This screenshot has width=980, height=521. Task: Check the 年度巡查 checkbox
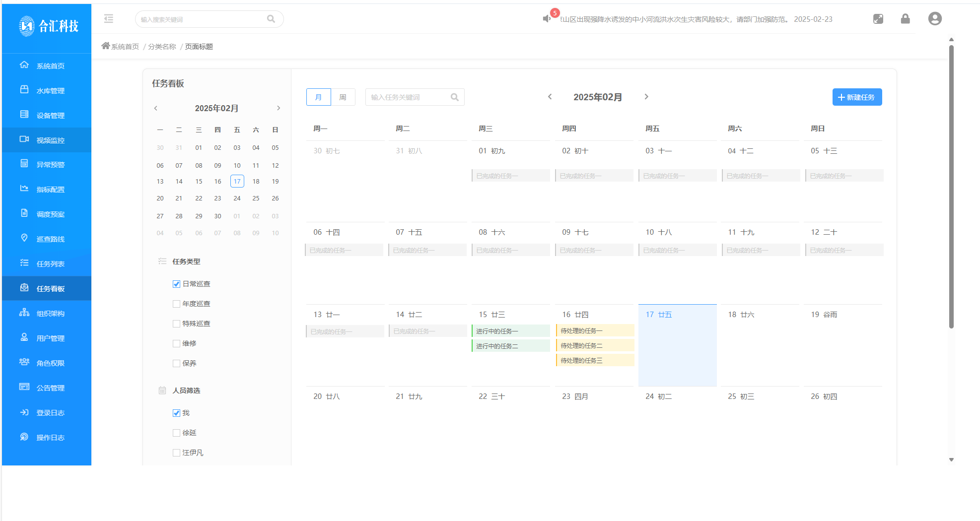176,304
